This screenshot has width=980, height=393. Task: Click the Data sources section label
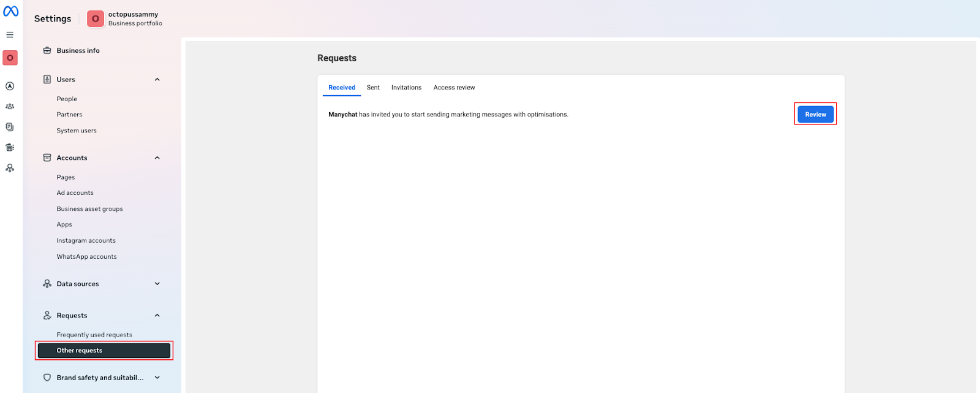pos(78,284)
